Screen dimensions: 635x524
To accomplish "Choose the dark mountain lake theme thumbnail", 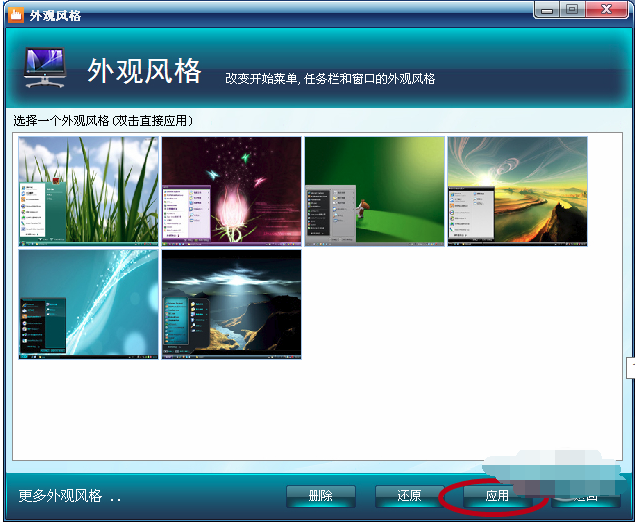I will 231,304.
